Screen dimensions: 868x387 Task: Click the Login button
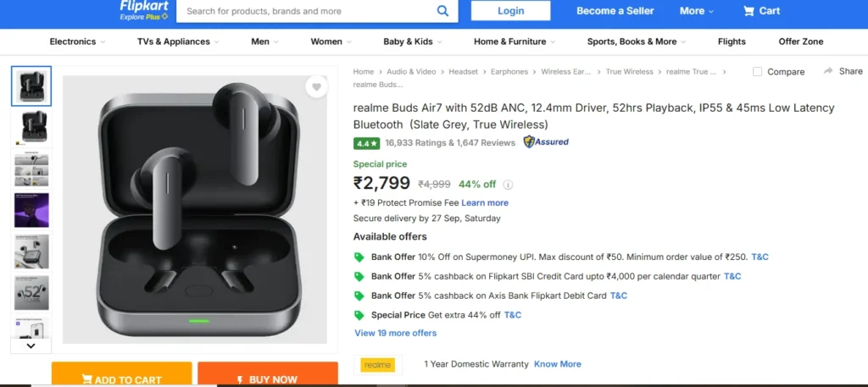point(510,11)
